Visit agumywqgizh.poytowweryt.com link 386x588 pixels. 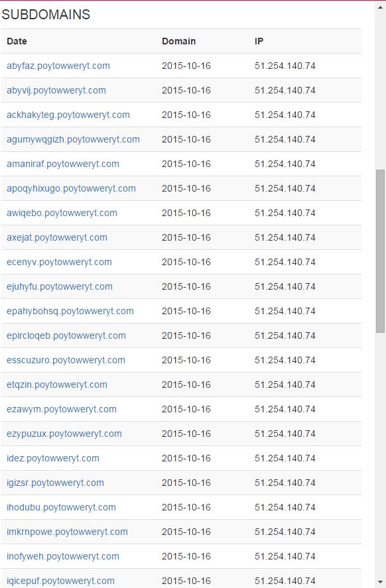(x=73, y=139)
